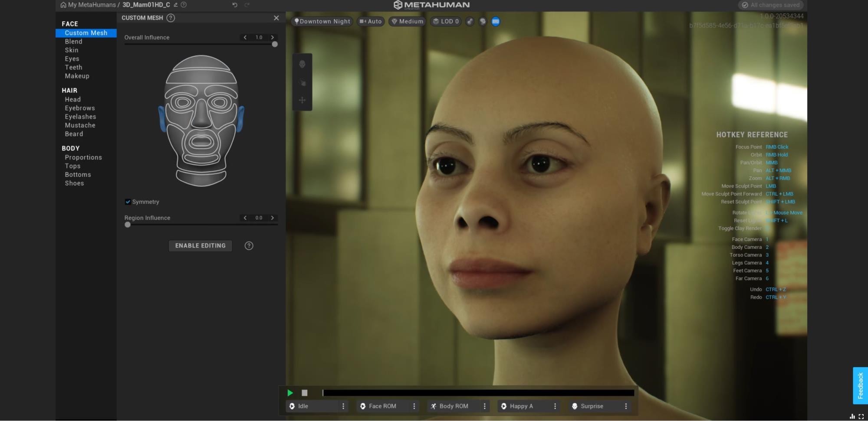Open the Tops body section

pyautogui.click(x=72, y=166)
